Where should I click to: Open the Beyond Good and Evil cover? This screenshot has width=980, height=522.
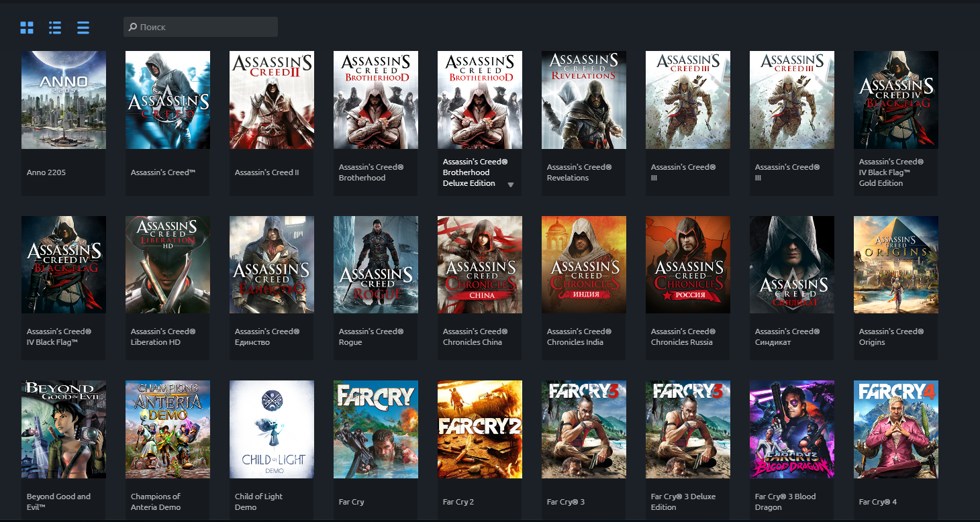(x=64, y=429)
